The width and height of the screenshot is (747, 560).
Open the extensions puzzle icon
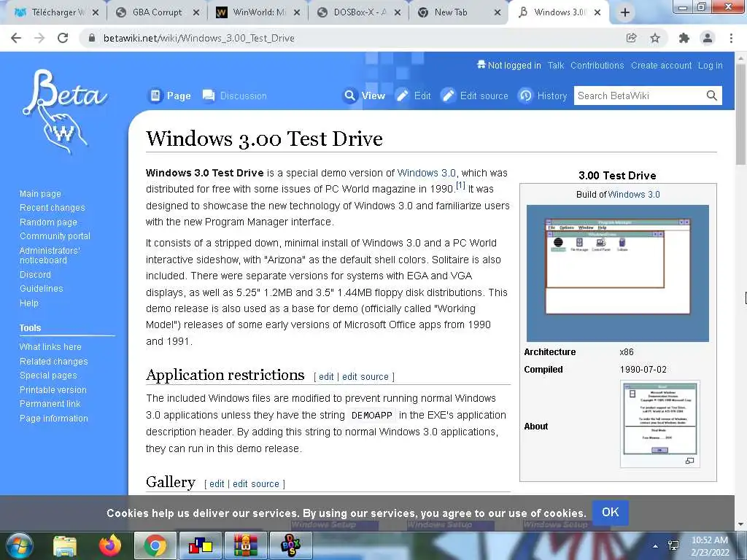[684, 38]
